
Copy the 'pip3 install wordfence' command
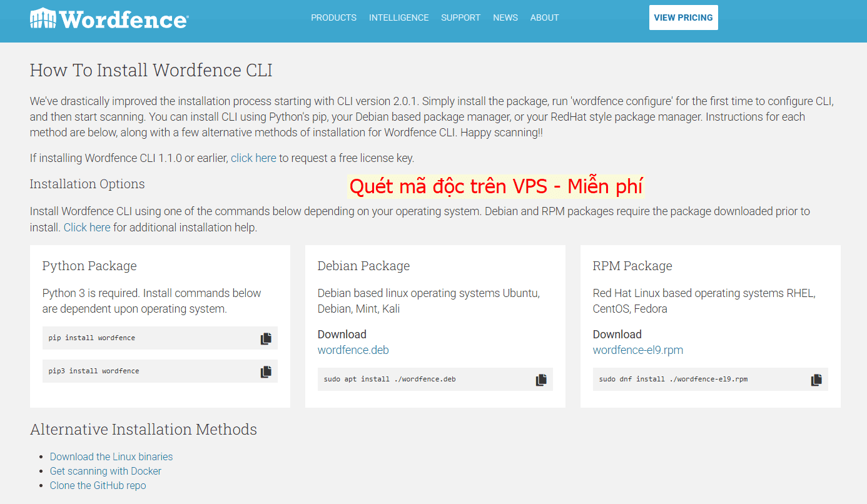point(266,372)
